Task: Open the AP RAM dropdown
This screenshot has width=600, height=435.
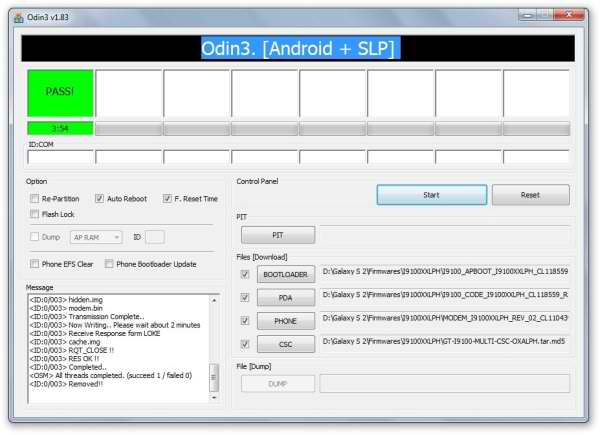Action: tap(96, 237)
